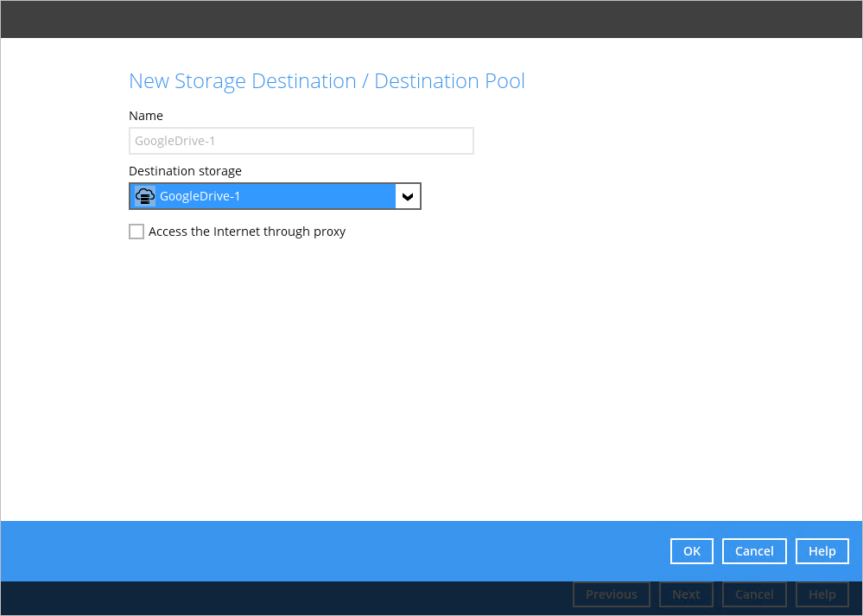Click the dimmed Next button
The height and width of the screenshot is (616, 863).
pyautogui.click(x=686, y=594)
